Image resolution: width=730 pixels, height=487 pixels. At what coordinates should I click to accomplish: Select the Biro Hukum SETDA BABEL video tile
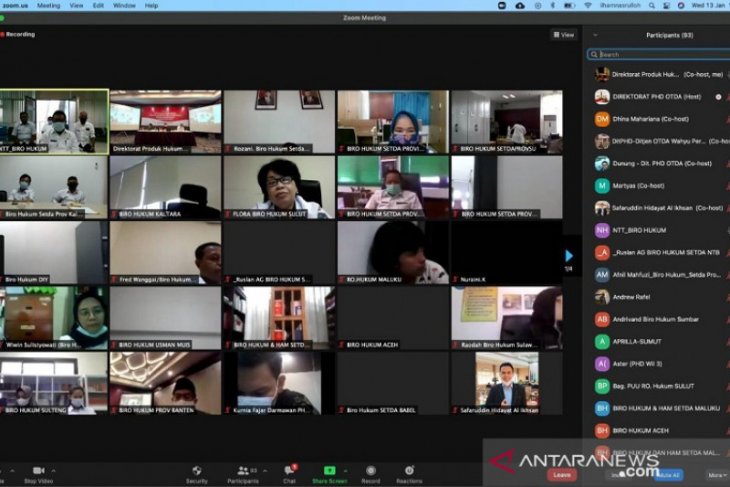tap(393, 383)
